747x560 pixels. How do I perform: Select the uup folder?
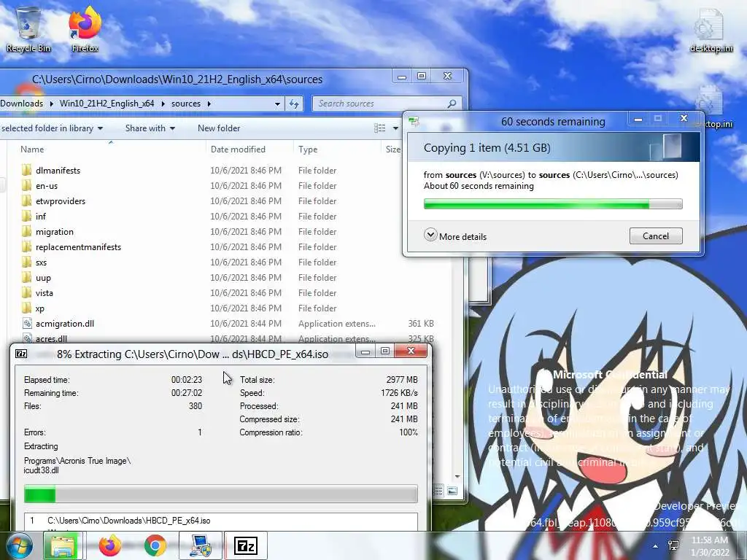[43, 278]
